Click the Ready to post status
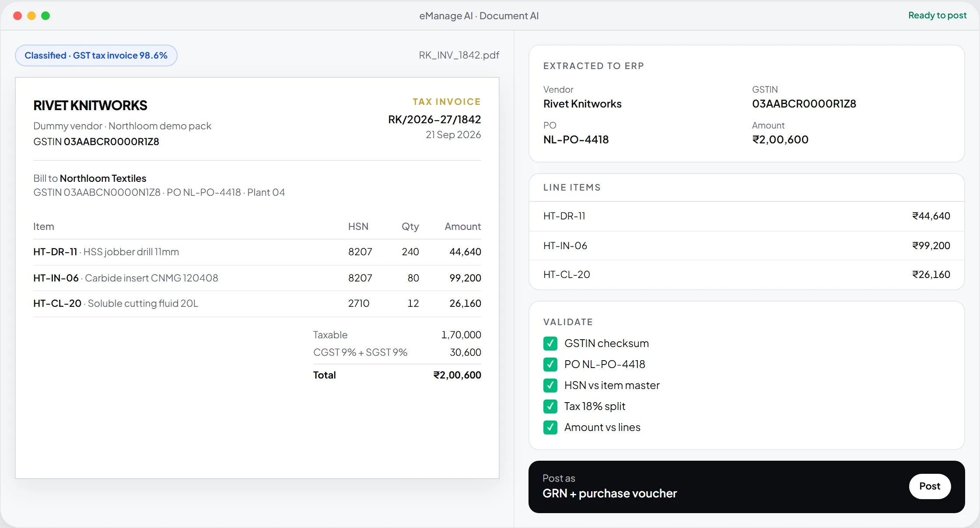The width and height of the screenshot is (980, 528). click(x=937, y=15)
